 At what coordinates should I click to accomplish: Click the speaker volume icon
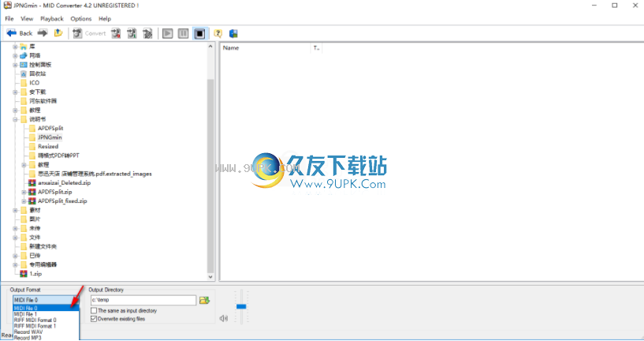pyautogui.click(x=223, y=318)
